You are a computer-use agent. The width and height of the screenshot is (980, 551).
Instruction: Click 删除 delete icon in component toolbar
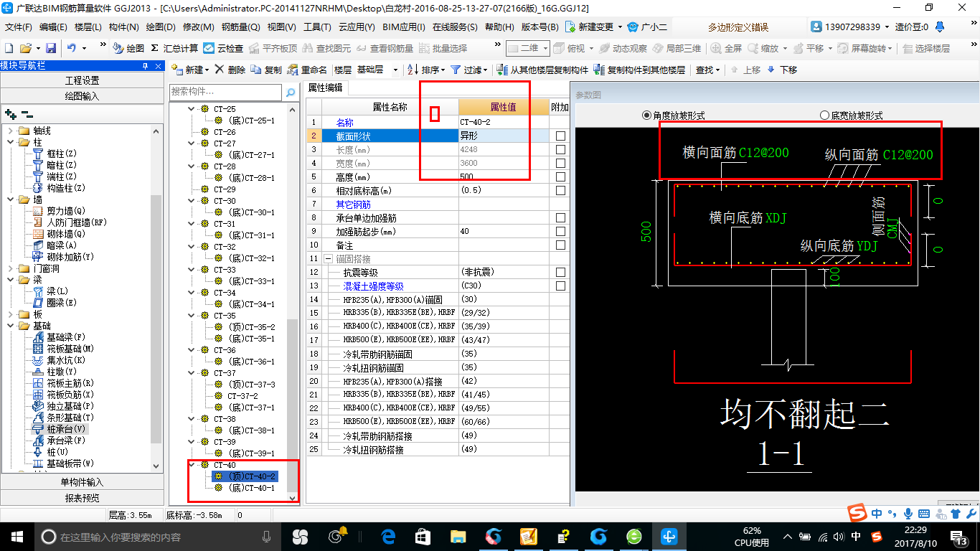coord(230,70)
